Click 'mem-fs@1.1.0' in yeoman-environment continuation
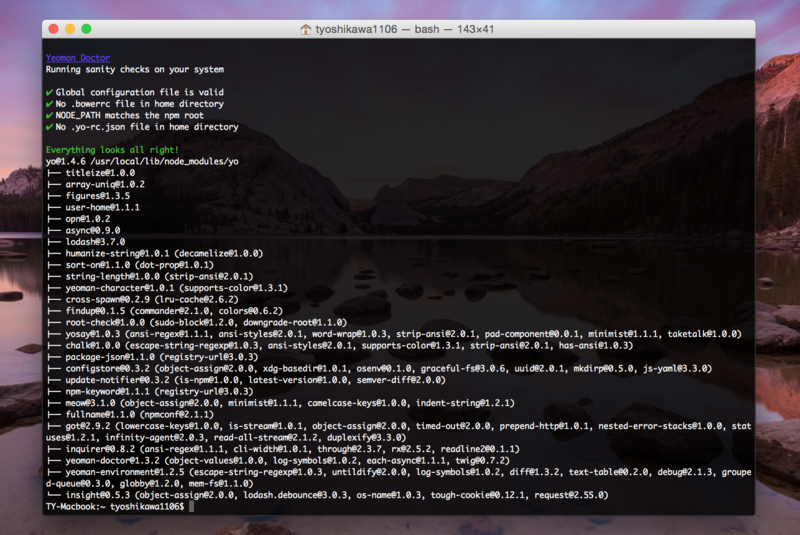The image size is (800, 535). (218, 483)
